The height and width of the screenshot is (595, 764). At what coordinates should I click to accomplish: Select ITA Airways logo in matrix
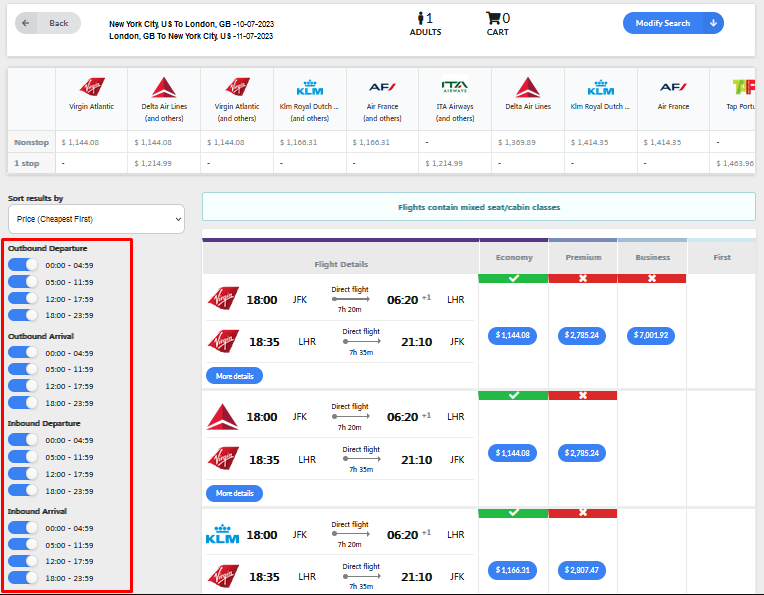point(455,87)
